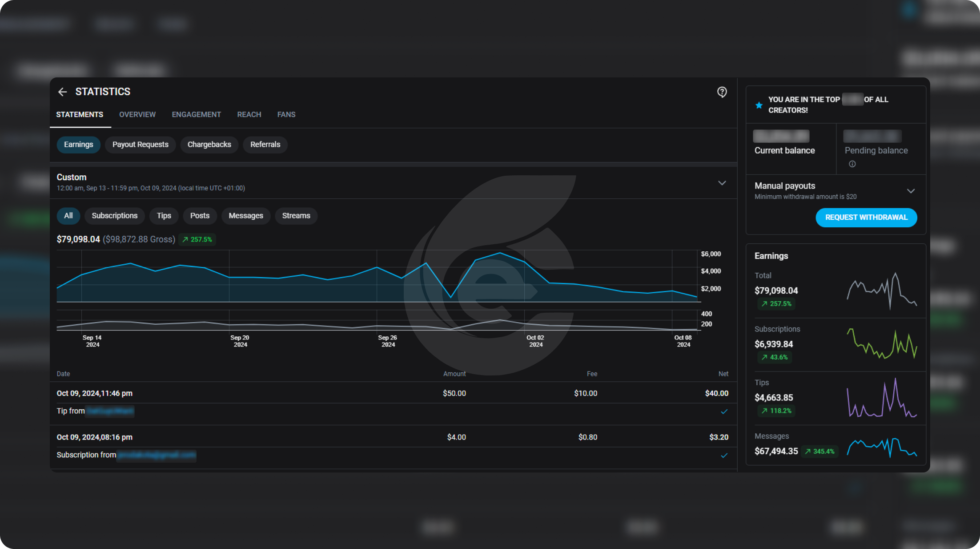Click the pending balance info icon

[852, 164]
